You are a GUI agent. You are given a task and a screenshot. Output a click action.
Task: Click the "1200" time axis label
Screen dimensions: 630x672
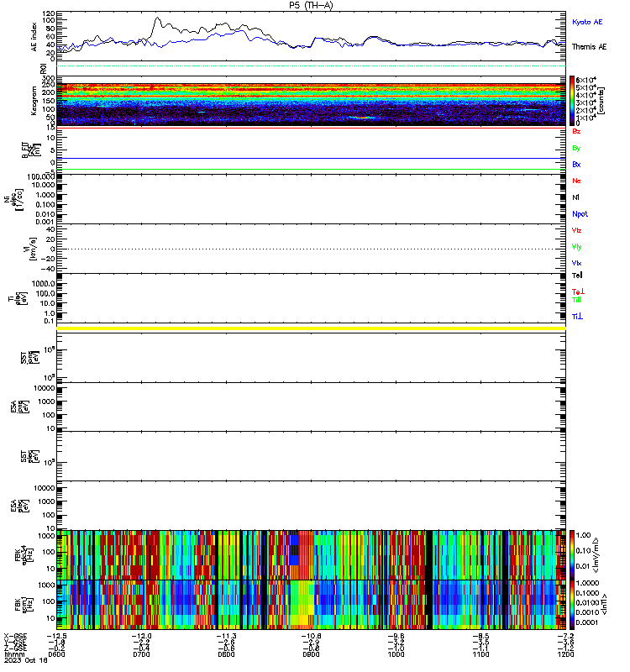565,654
